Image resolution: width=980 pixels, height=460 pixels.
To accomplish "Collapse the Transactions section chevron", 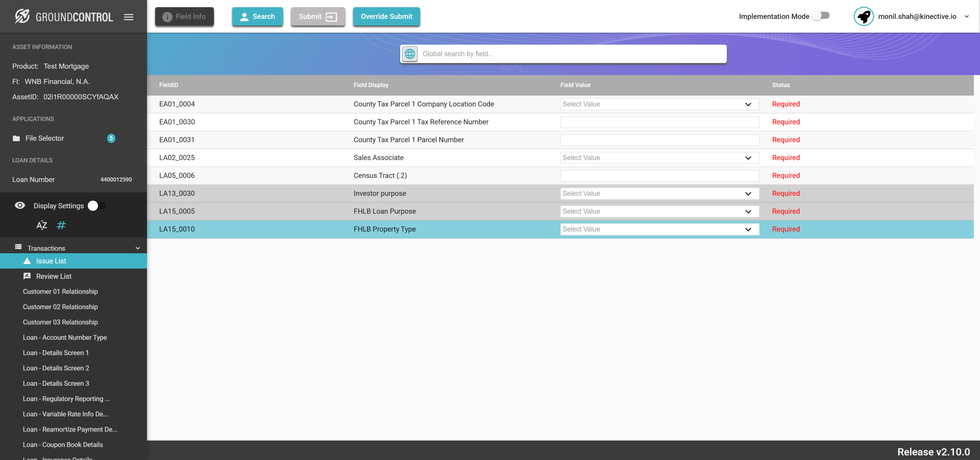I will tap(138, 248).
